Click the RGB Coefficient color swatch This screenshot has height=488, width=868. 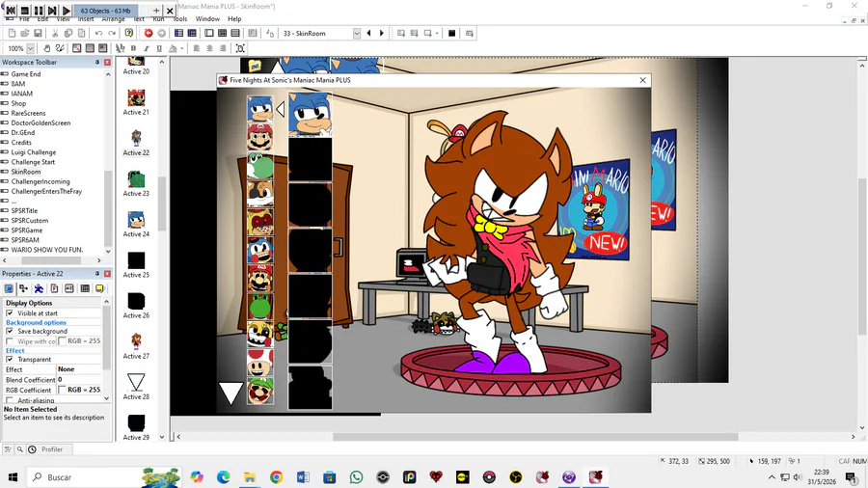coord(62,390)
